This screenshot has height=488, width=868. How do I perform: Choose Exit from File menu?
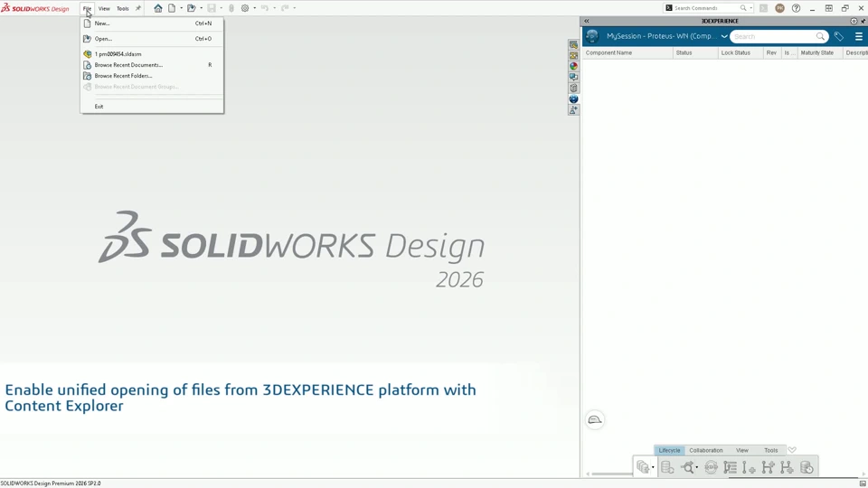click(152, 107)
